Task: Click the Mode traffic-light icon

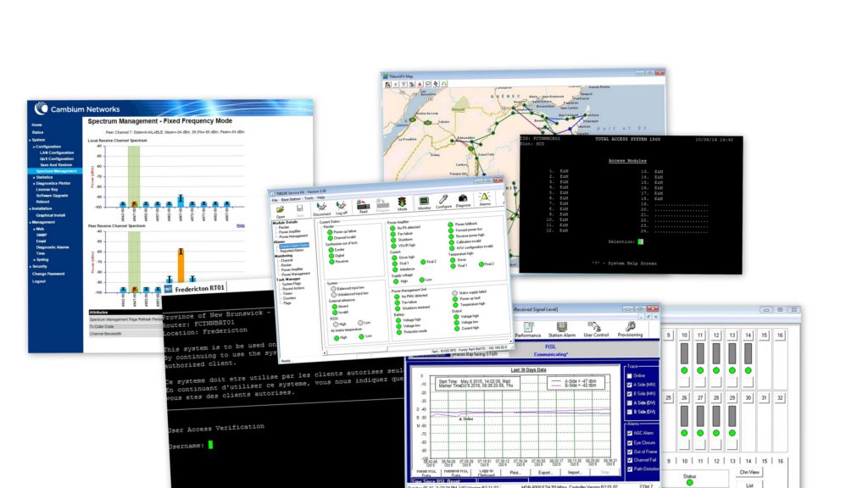Action: click(402, 203)
